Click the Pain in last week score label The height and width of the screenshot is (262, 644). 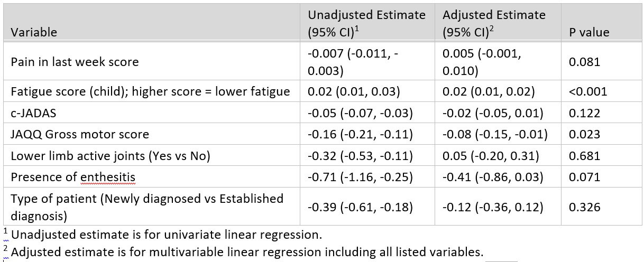click(75, 62)
